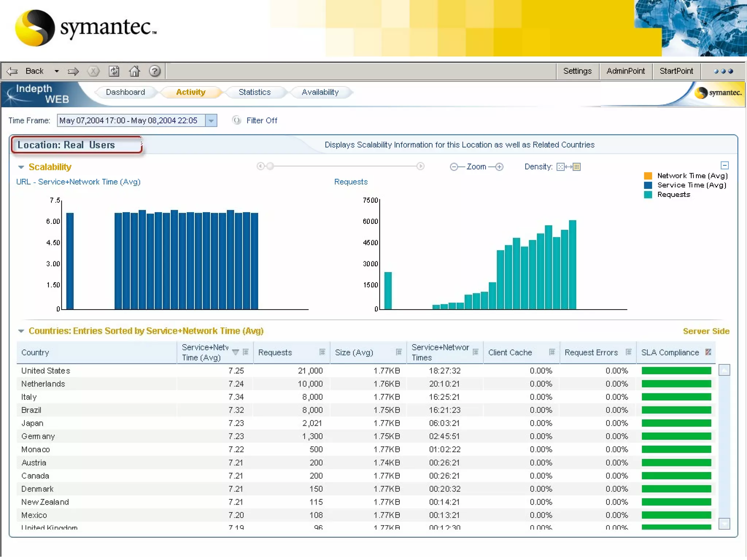This screenshot has height=560, width=747.
Task: Open the Dashboard tab
Action: (125, 92)
